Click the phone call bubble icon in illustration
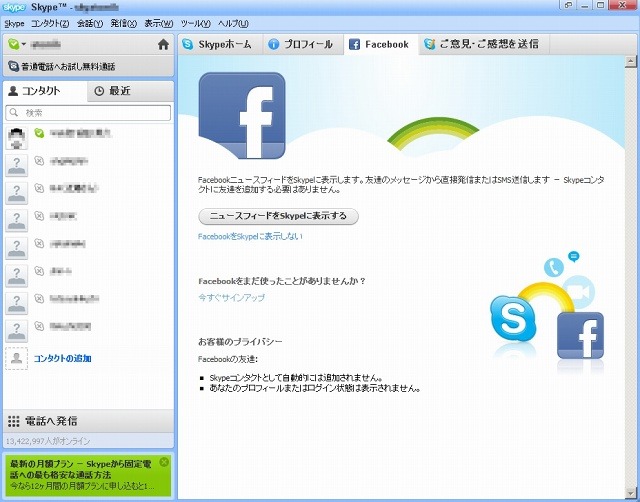This screenshot has height=502, width=640. click(554, 268)
